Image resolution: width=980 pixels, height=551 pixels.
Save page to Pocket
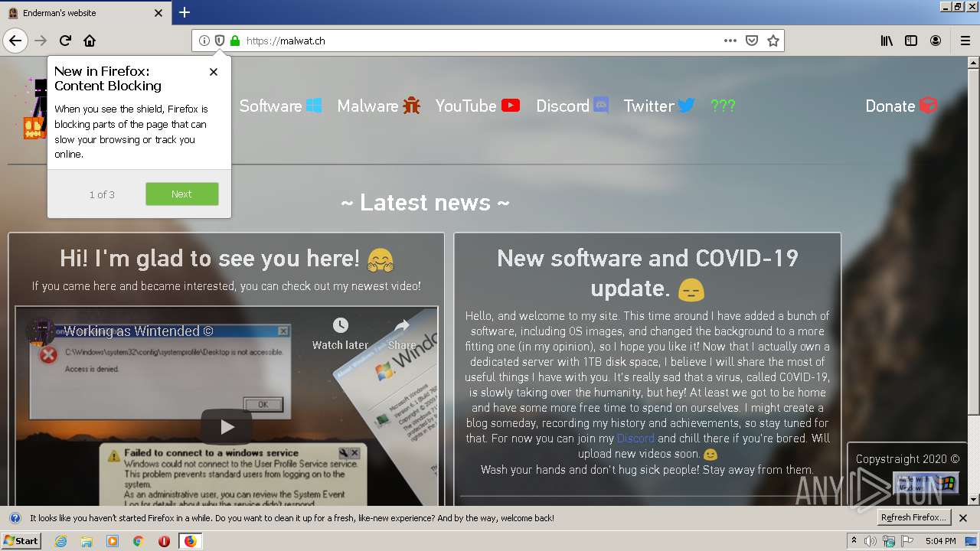(752, 41)
